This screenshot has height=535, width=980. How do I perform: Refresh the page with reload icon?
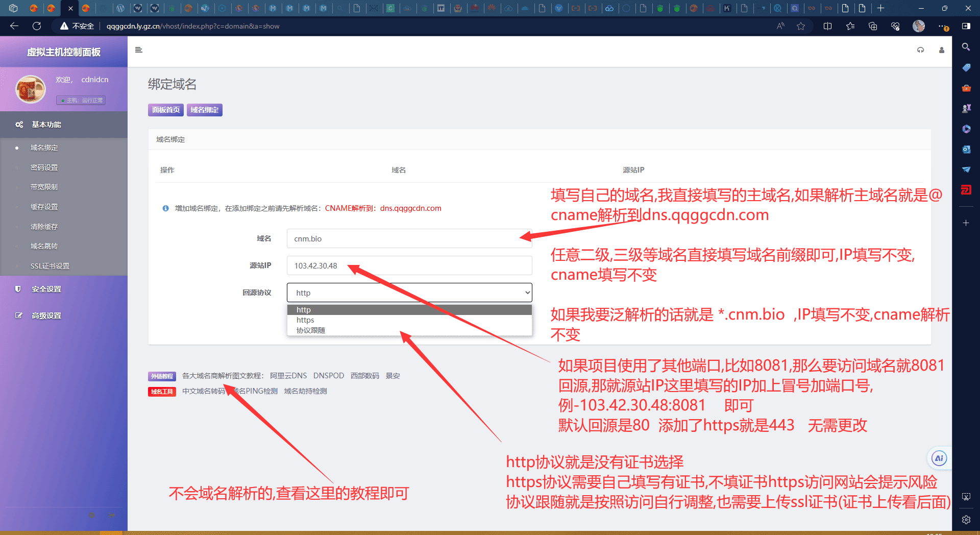(x=37, y=26)
